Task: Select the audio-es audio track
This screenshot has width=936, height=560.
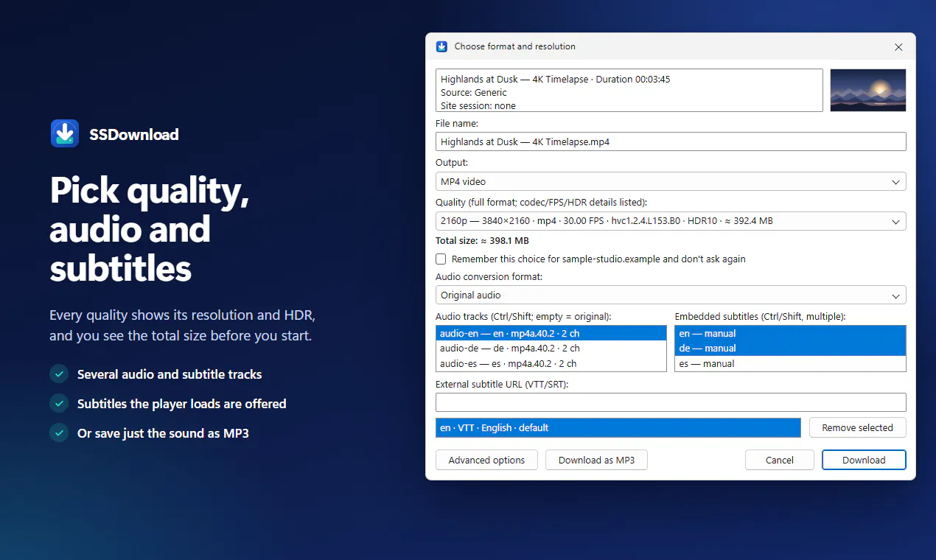Action: [x=551, y=364]
